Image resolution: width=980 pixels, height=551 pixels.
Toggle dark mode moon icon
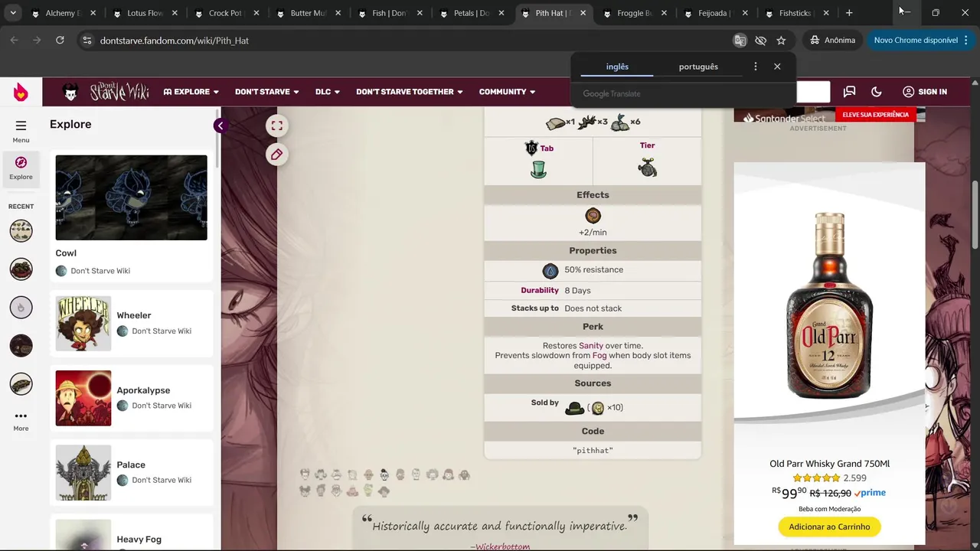point(877,92)
